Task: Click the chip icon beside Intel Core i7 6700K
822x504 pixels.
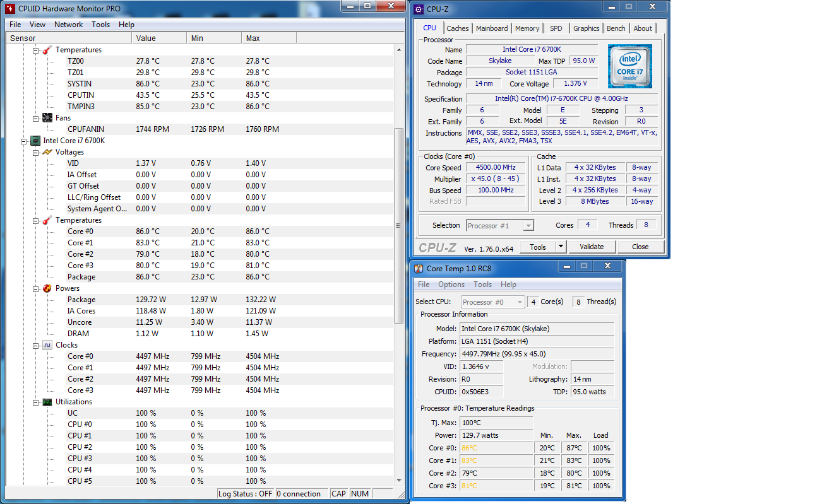Action: tap(36, 141)
